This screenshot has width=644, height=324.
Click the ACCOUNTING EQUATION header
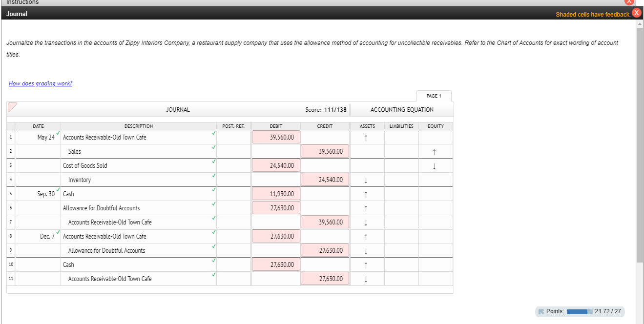point(402,110)
